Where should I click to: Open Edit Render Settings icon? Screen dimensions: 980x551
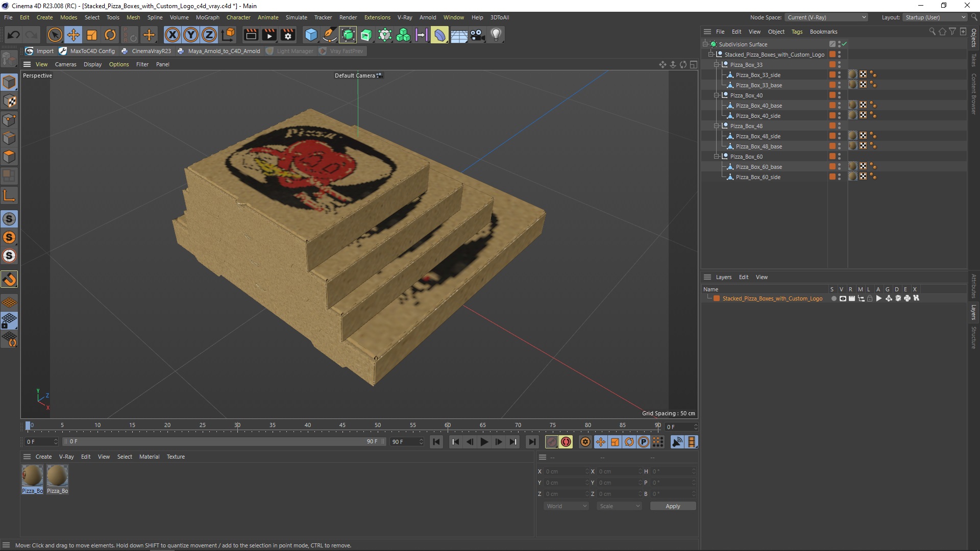288,35
